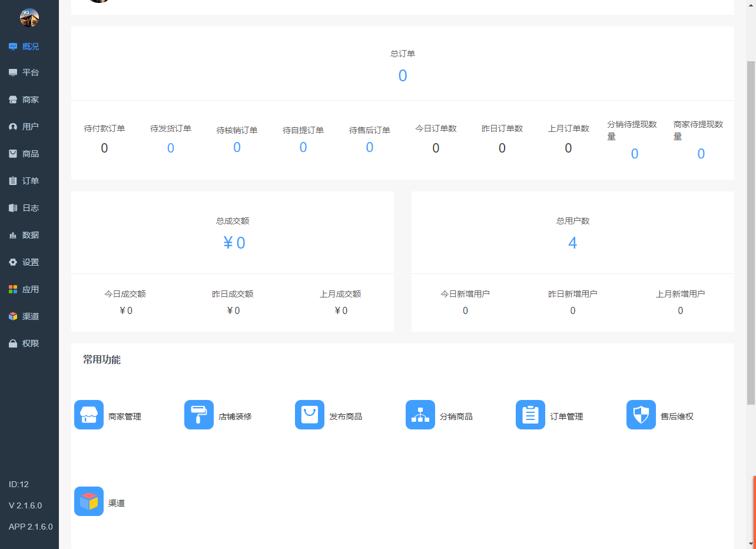This screenshot has width=756, height=549.
Task: Click the 总用户数 value 4
Action: click(x=572, y=243)
